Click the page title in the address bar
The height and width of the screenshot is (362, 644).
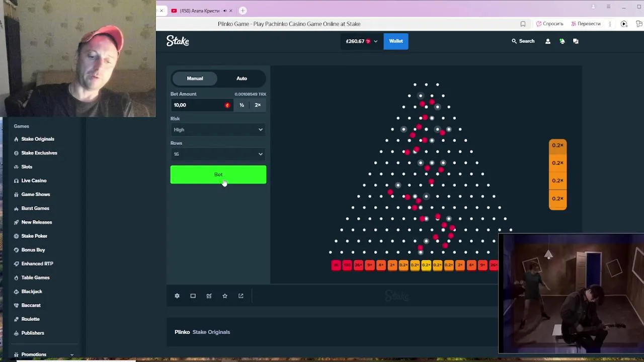(x=289, y=24)
